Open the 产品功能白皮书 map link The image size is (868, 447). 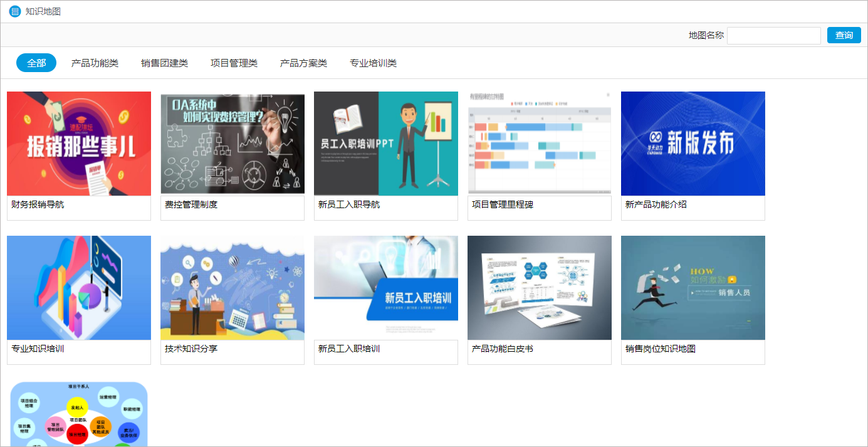click(x=539, y=288)
